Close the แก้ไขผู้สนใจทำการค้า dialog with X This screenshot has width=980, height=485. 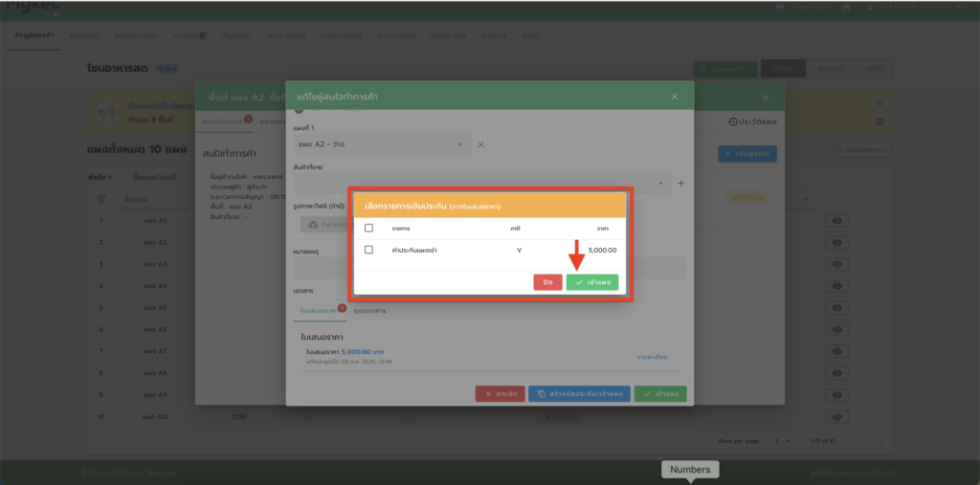674,97
